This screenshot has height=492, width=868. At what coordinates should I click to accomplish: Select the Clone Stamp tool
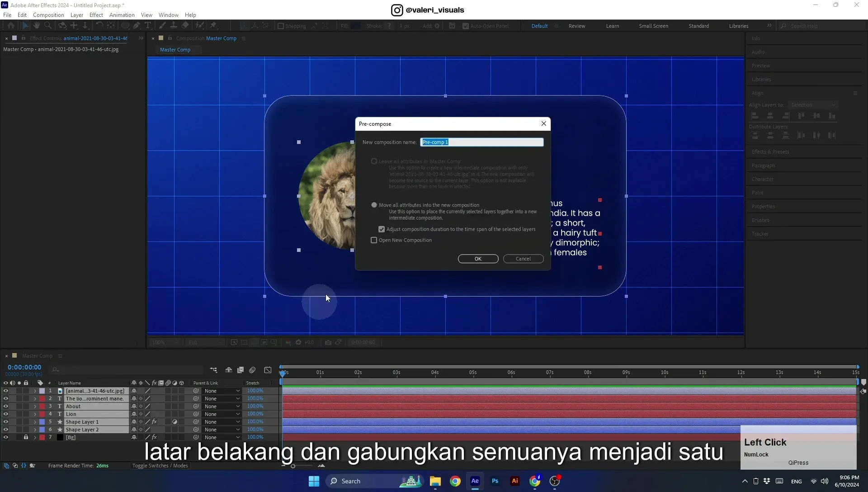tap(173, 26)
